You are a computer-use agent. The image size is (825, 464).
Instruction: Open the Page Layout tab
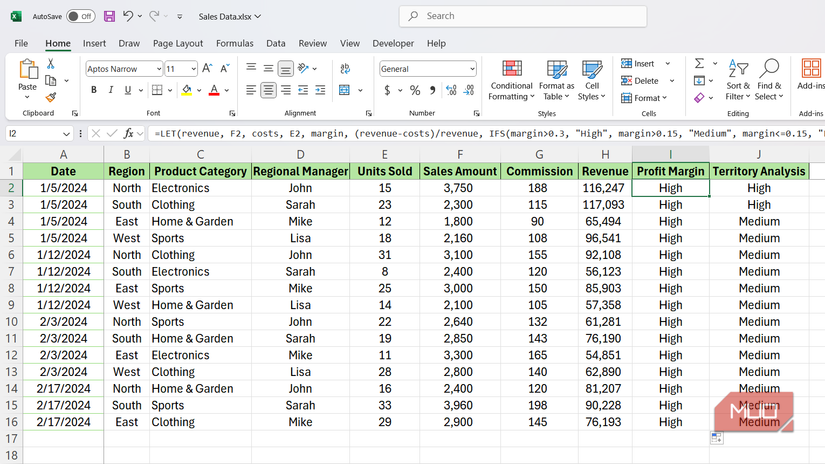click(x=178, y=44)
